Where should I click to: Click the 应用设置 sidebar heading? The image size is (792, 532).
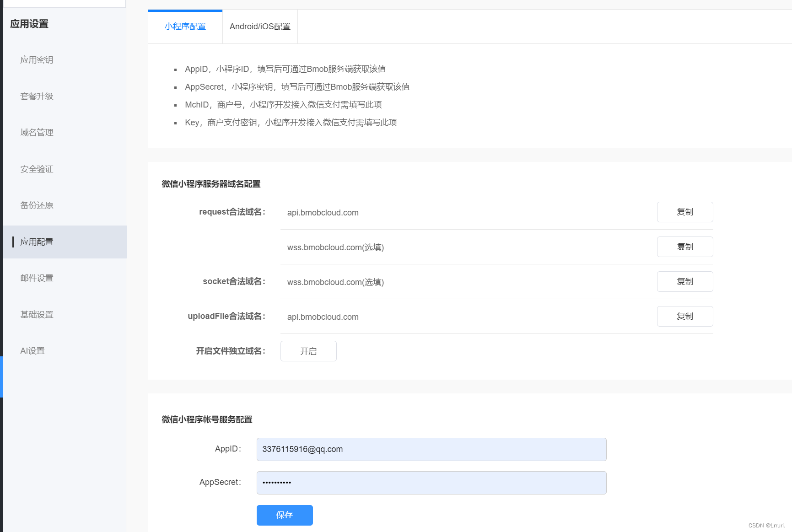29,24
